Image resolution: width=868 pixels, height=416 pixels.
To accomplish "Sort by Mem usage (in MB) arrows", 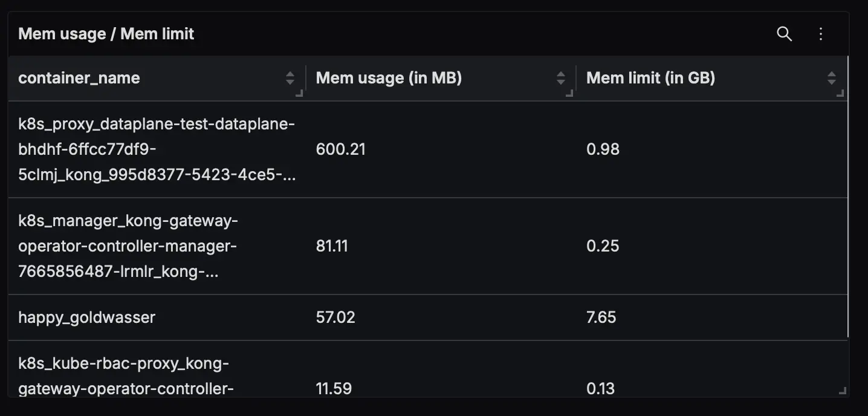I will point(561,78).
